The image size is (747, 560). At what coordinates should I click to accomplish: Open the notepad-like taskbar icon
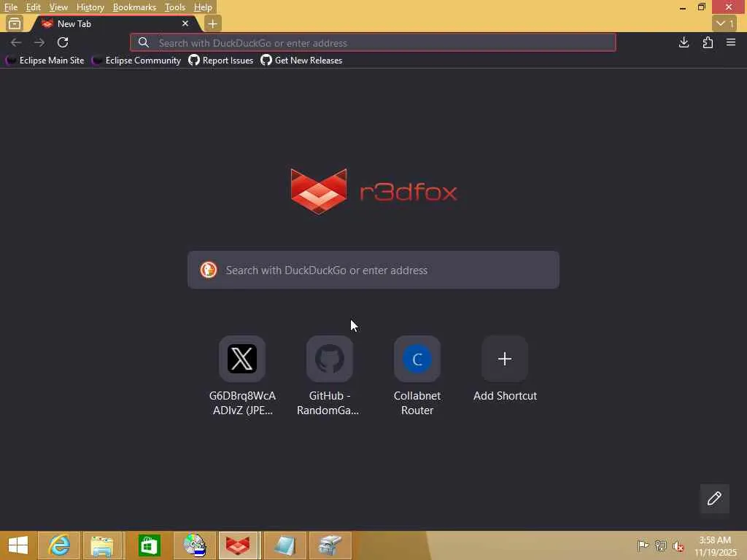click(x=285, y=545)
